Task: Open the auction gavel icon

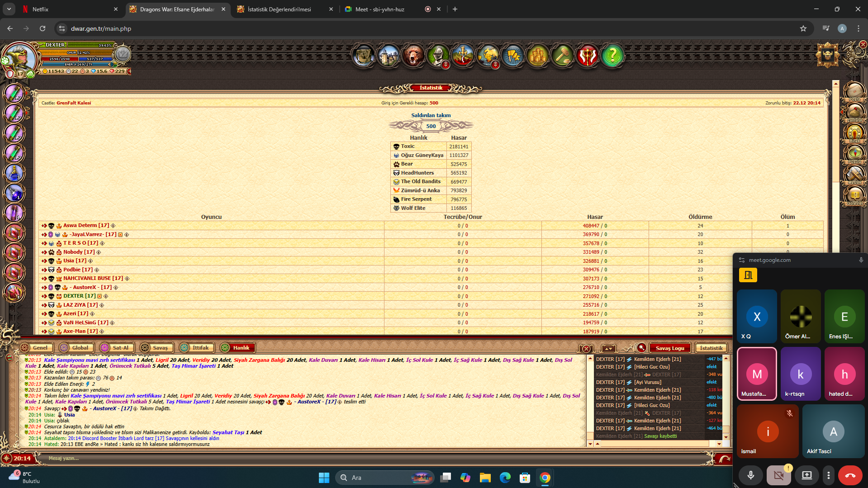Action: (562, 56)
